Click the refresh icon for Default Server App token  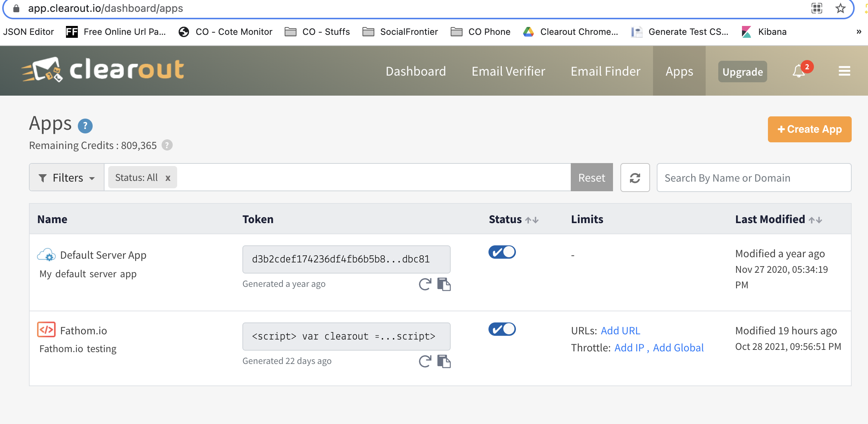(425, 284)
